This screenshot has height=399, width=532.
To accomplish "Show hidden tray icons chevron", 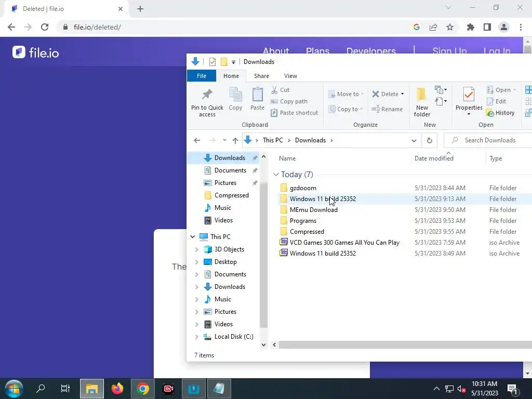I will point(436,389).
